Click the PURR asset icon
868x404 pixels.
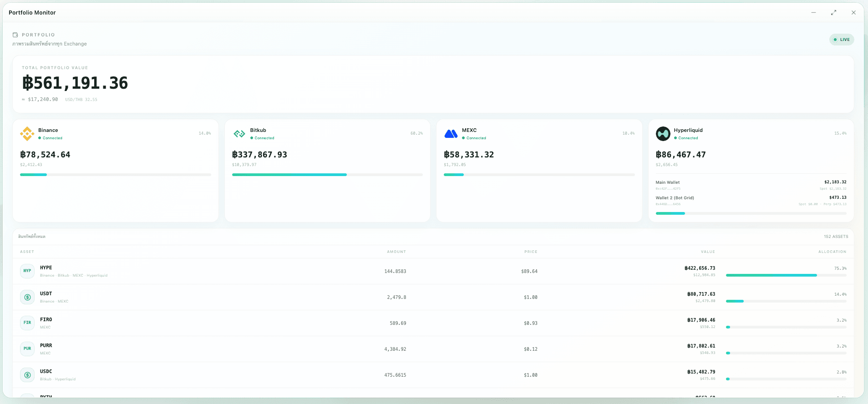coord(27,349)
